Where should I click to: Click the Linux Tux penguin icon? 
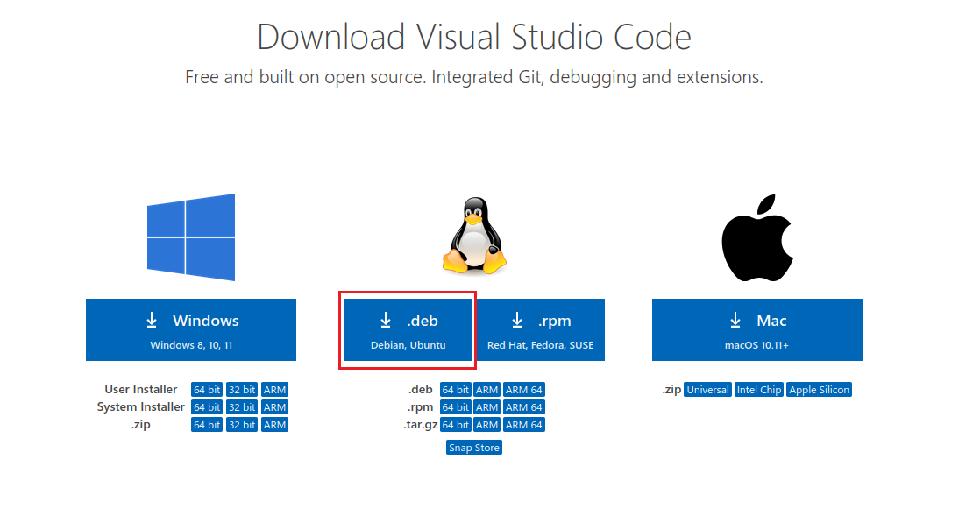pos(474,235)
